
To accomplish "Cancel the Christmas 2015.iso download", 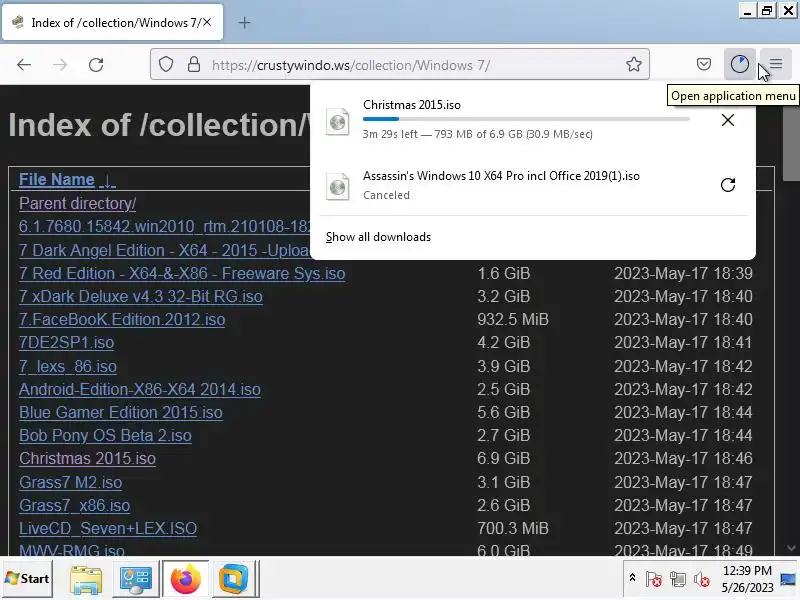I will pyautogui.click(x=728, y=120).
